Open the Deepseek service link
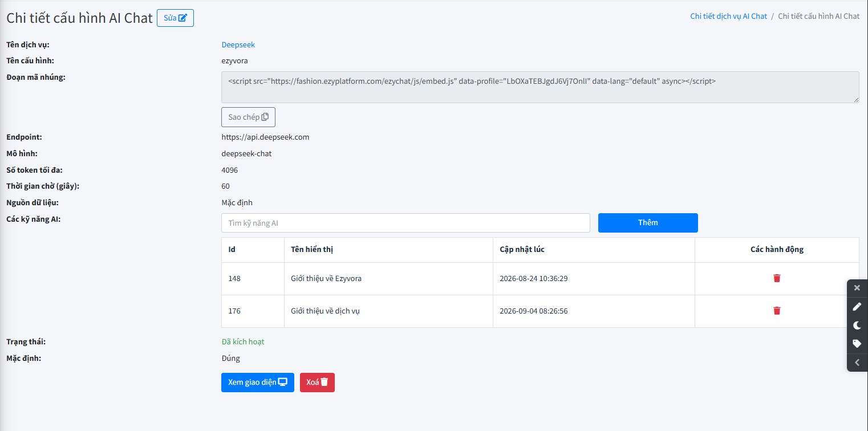The image size is (868, 431). pos(238,44)
